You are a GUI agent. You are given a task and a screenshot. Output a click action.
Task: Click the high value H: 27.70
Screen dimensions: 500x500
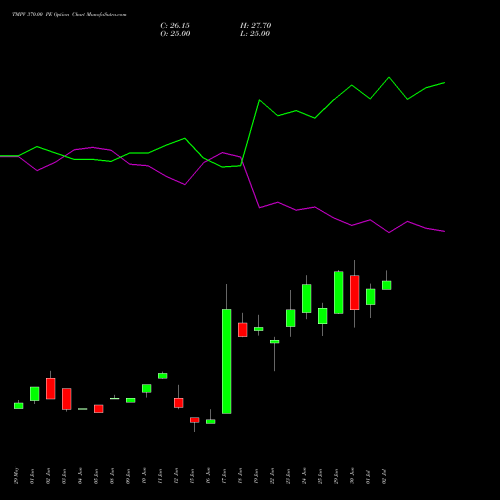coord(255,26)
